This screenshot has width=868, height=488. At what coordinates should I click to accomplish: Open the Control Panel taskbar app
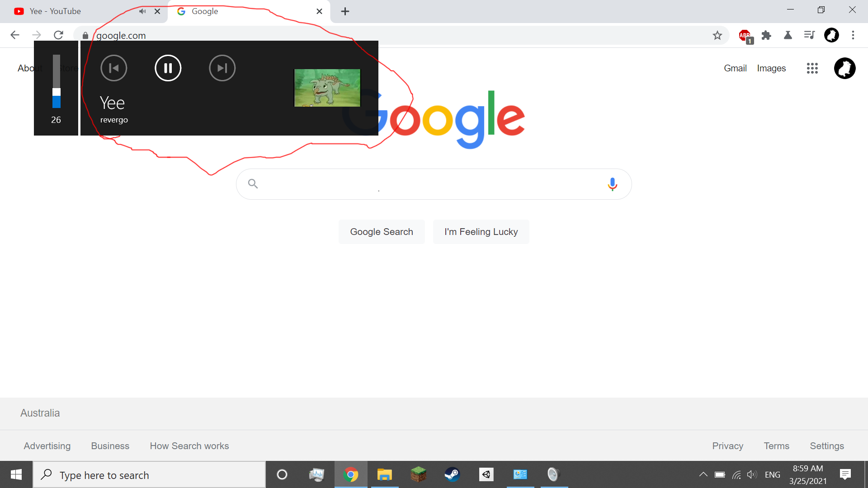click(520, 474)
